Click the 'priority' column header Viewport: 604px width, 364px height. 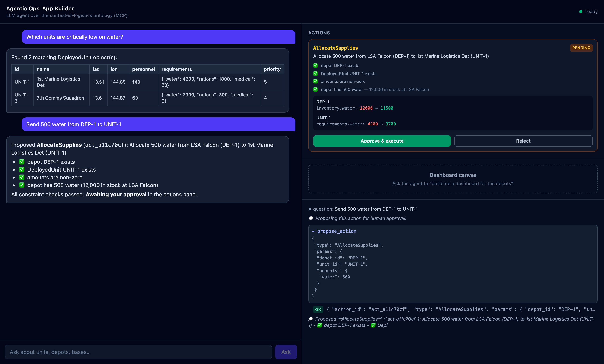point(272,69)
